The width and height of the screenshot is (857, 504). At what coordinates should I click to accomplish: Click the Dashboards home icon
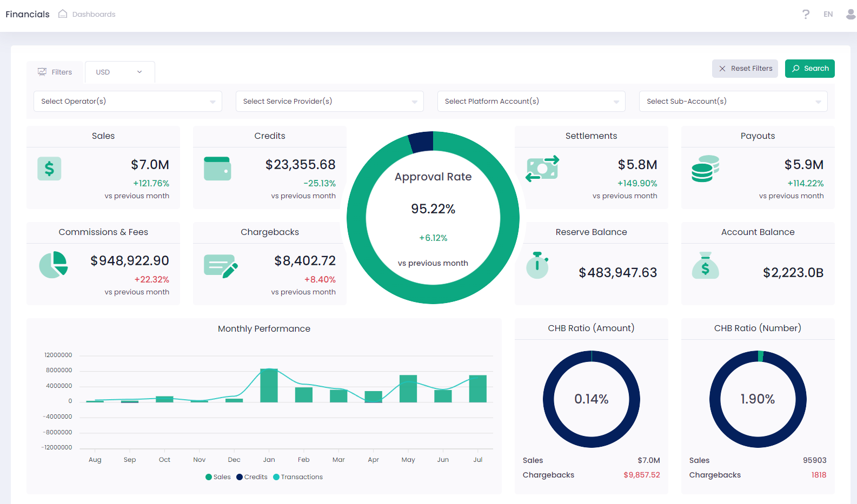click(63, 14)
